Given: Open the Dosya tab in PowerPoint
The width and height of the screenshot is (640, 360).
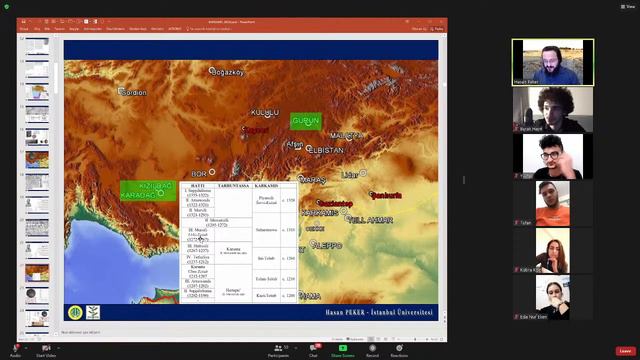Looking at the screenshot, I should coord(24,29).
